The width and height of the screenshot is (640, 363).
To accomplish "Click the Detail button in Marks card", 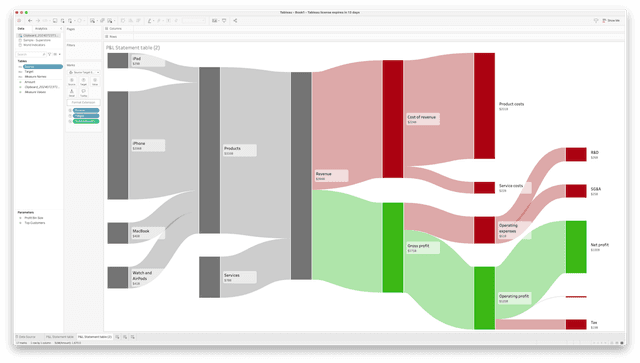I will 72,93.
